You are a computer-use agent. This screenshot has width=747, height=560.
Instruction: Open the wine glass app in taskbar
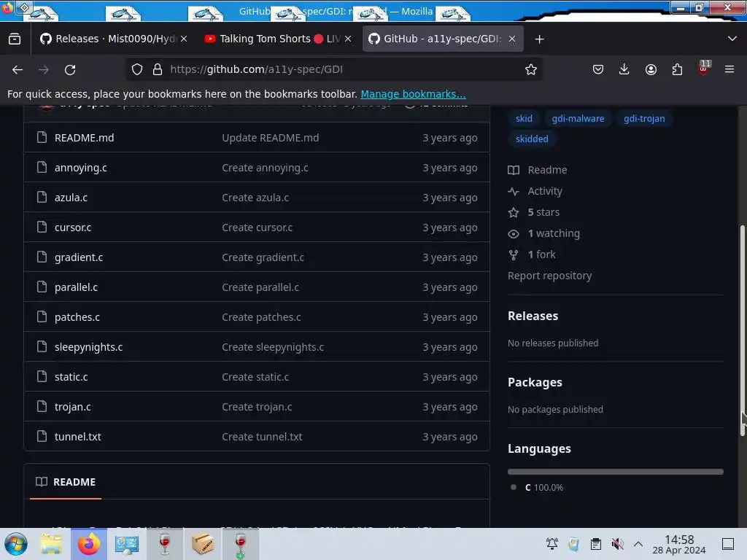click(x=164, y=544)
